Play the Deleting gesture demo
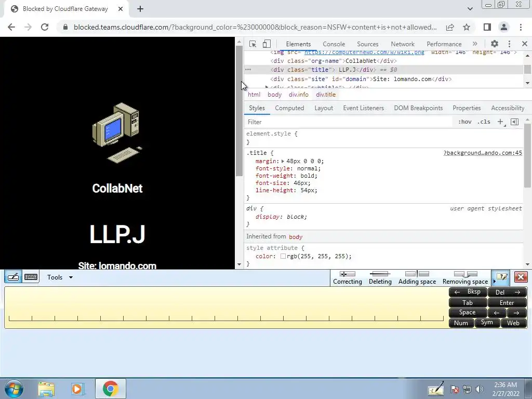The image size is (532, 399). coord(380,277)
